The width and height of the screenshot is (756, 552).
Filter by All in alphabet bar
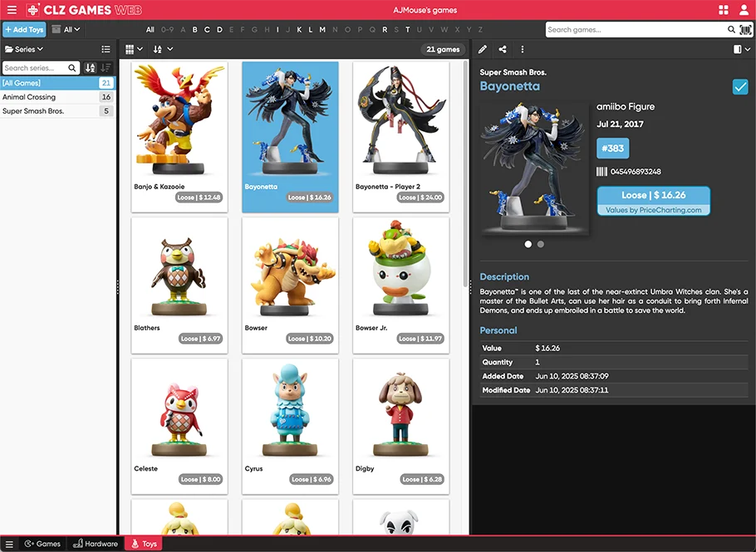[x=150, y=29]
